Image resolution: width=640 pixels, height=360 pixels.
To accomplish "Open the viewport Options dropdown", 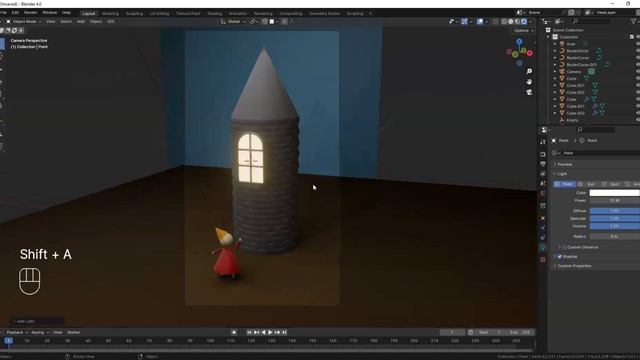I will (524, 31).
